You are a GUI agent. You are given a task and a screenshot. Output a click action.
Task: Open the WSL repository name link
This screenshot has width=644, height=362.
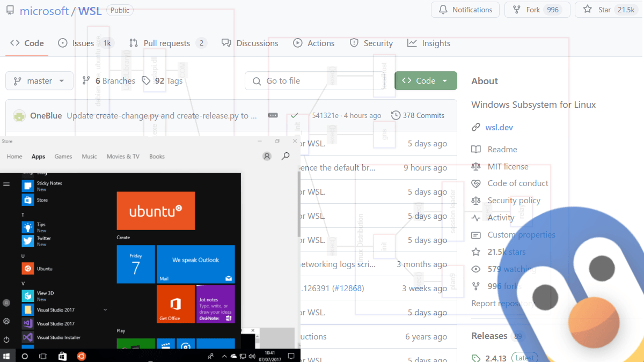click(90, 11)
